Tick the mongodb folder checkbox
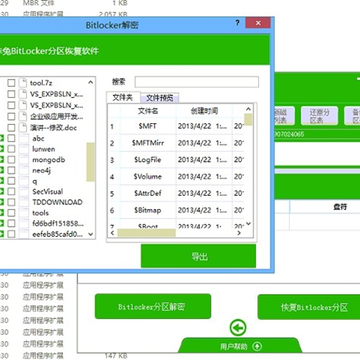Image resolution: width=360 pixels, height=360 pixels. click(11, 160)
